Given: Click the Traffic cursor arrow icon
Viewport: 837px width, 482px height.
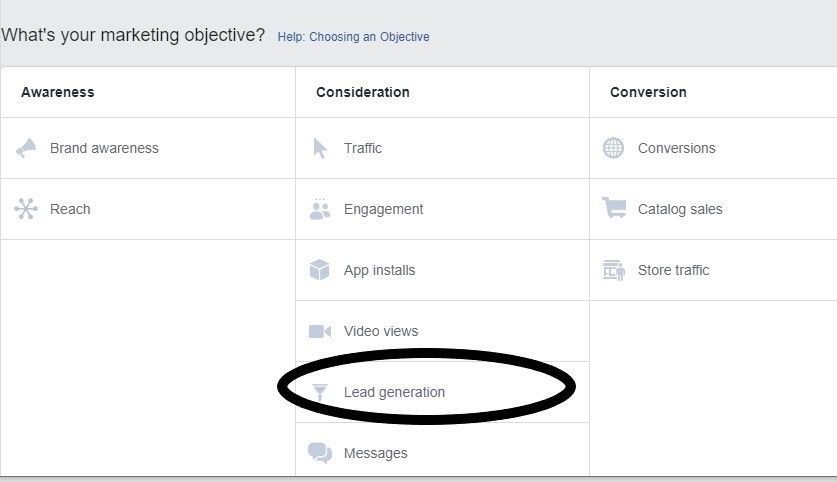Looking at the screenshot, I should coord(320,148).
